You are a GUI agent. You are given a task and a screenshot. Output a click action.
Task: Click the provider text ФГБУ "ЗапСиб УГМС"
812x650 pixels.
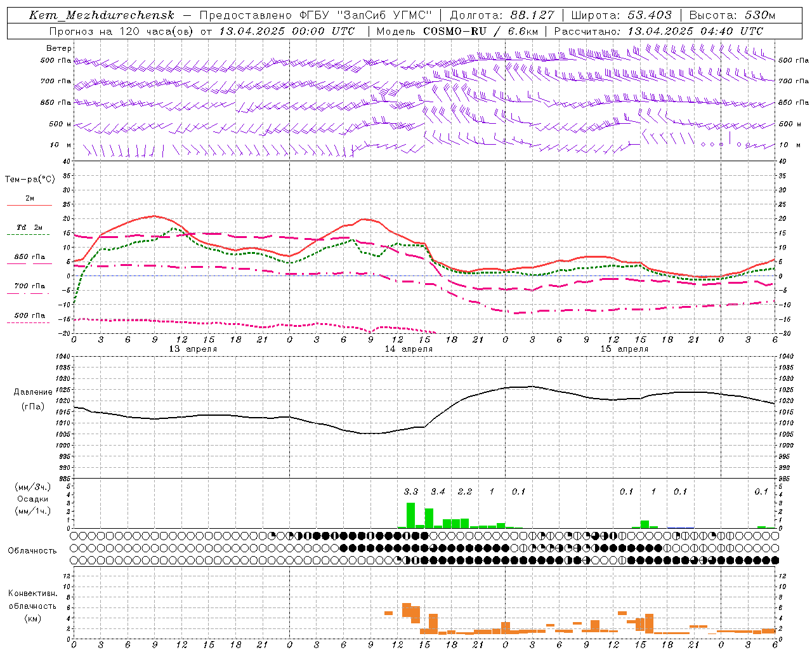[366, 15]
